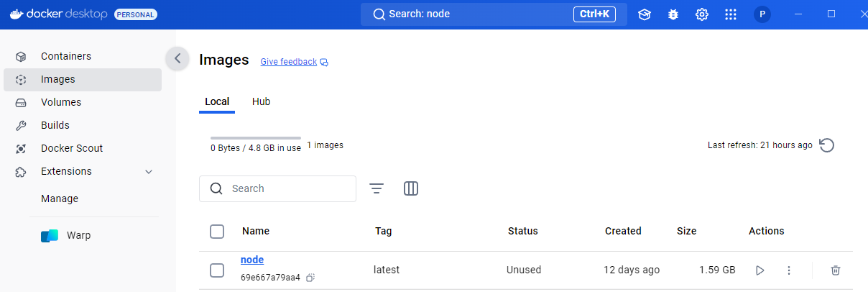Open more actions menu for node
868x292 pixels.
pyautogui.click(x=789, y=270)
